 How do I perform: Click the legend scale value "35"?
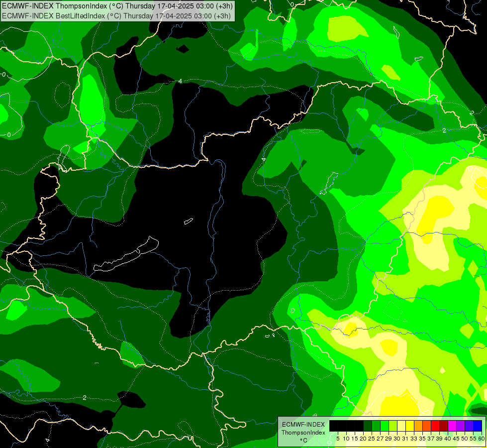[422, 439]
